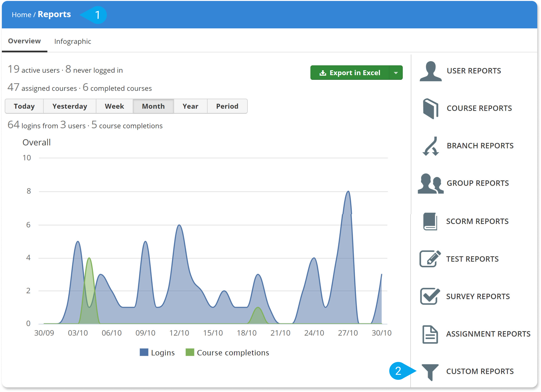Expand the Export in Excel dropdown arrow

[x=396, y=73]
